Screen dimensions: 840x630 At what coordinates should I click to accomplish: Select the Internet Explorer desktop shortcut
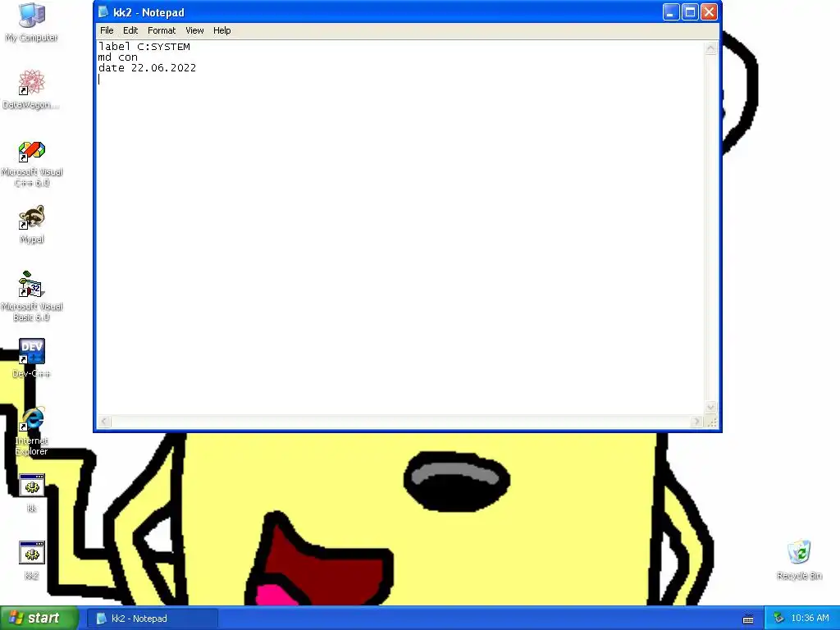(x=32, y=431)
